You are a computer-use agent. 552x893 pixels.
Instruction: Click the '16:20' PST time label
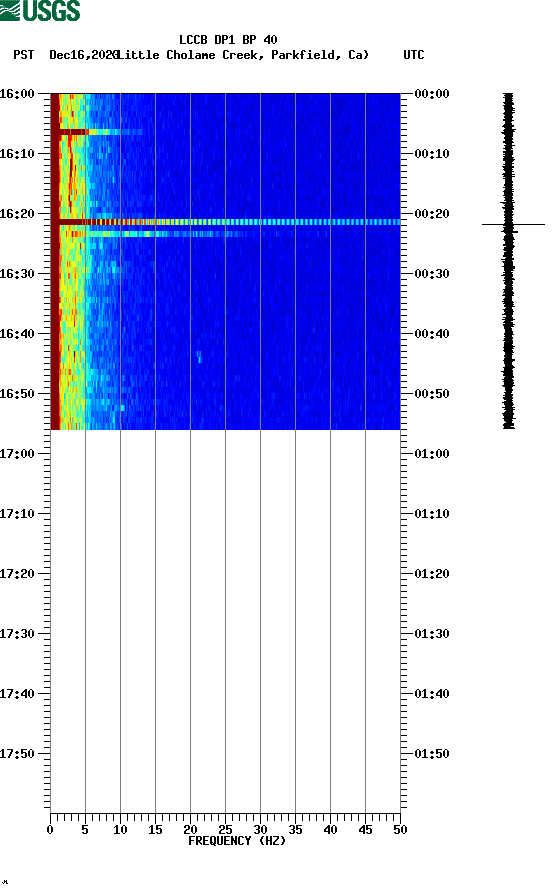17,214
